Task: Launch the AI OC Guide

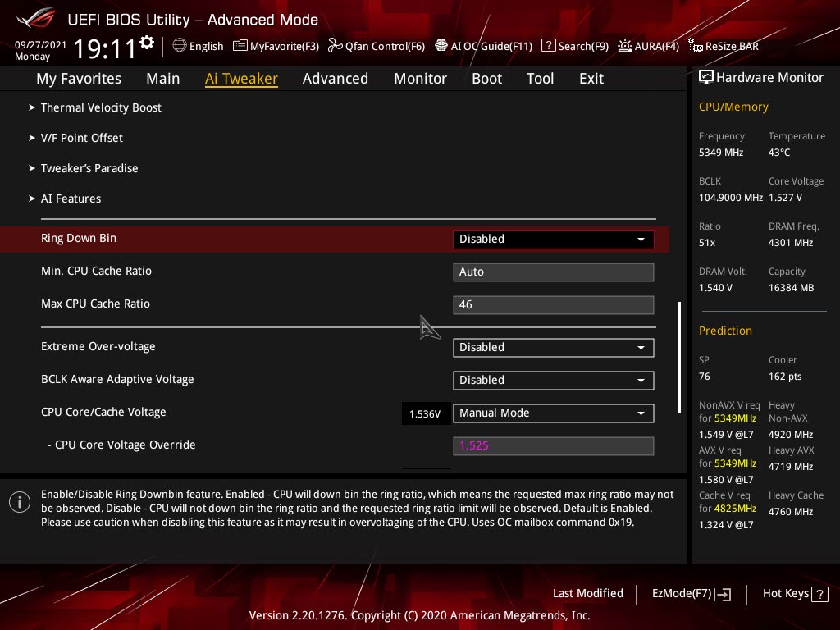Action: tap(483, 46)
